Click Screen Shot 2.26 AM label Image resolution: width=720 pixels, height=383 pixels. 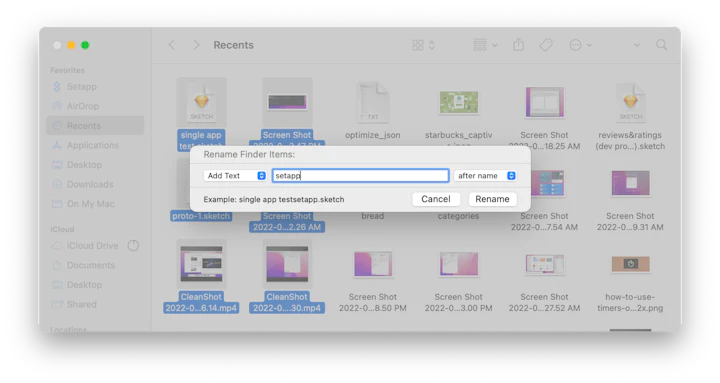[287, 221]
